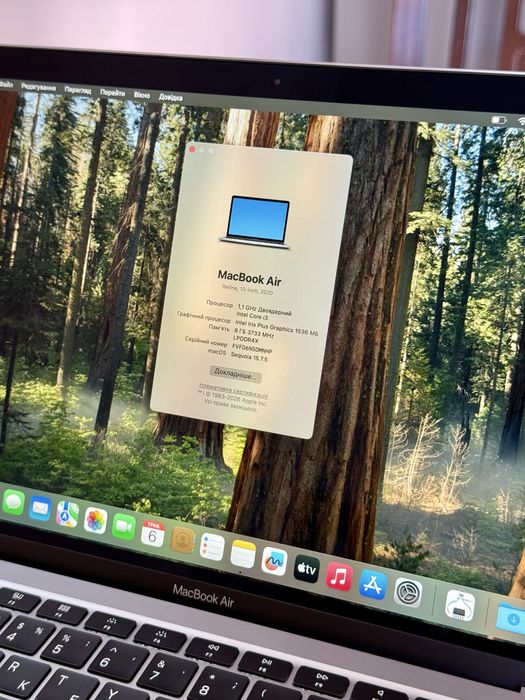Click the MacBook laptop image in About window
The image size is (525, 700).
pyautogui.click(x=257, y=222)
